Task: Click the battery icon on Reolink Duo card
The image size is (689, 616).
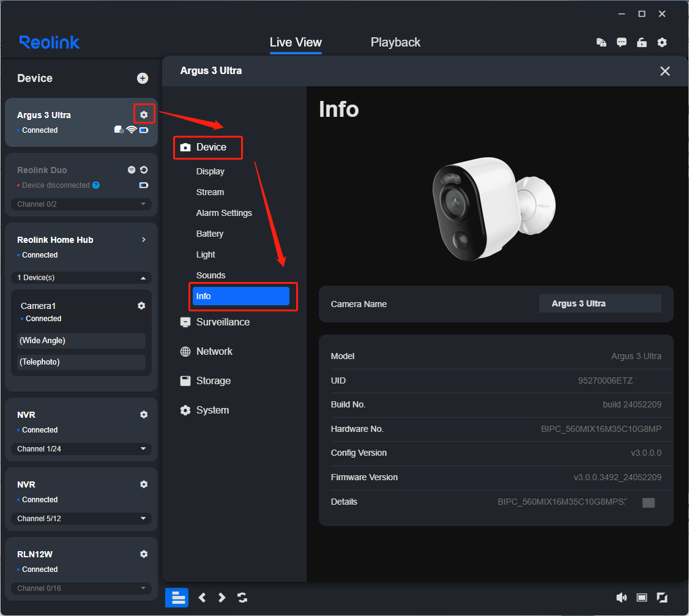Action: click(x=144, y=185)
